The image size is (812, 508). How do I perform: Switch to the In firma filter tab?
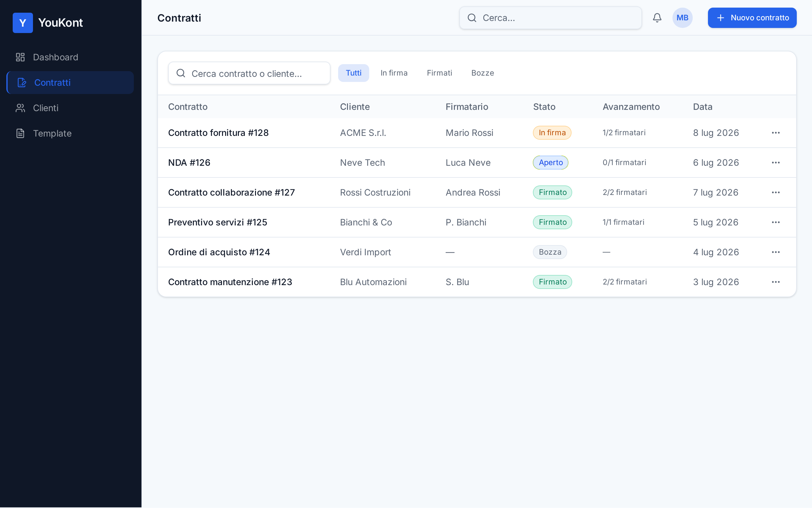pos(394,73)
